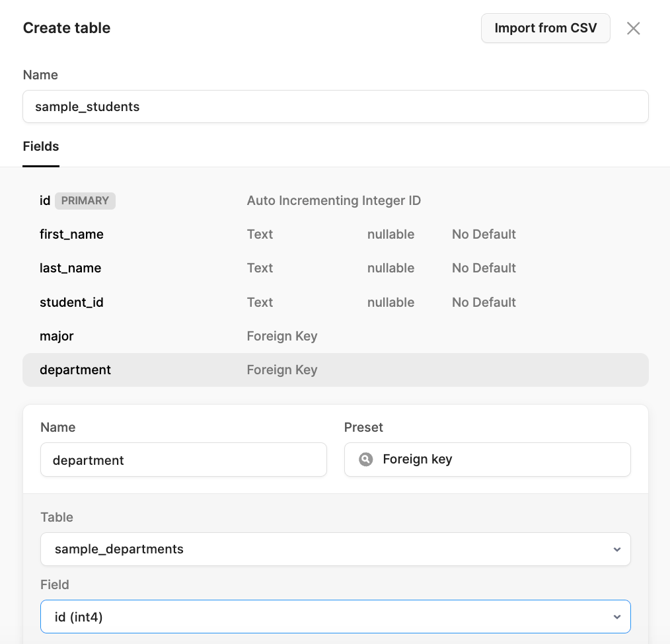Screen dimensions: 670x644
Task: Click the Import from CSV button
Action: click(545, 28)
